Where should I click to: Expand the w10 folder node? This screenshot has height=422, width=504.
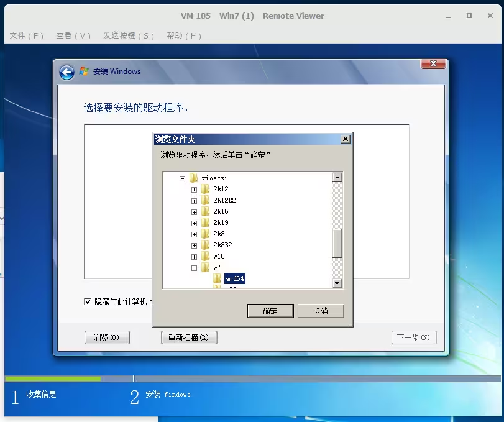[x=194, y=257]
